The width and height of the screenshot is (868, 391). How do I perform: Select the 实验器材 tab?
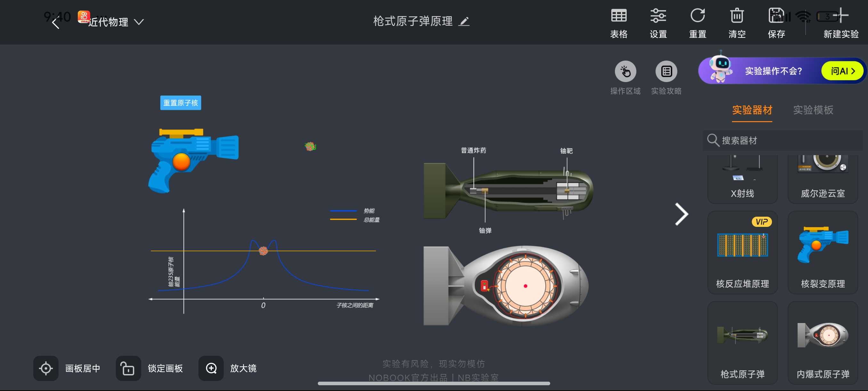pos(752,110)
